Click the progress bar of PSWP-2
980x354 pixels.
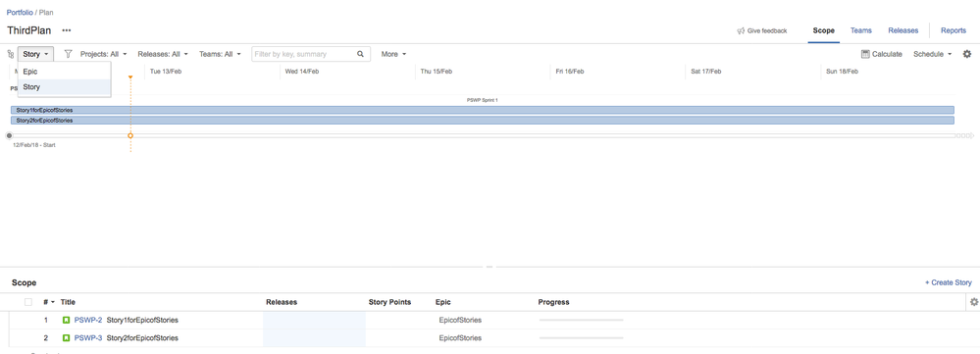coord(582,321)
